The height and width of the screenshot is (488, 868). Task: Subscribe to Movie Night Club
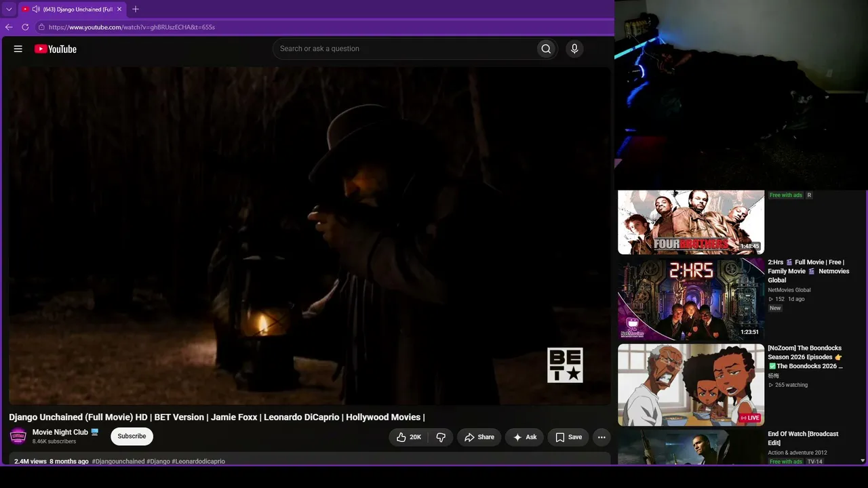[132, 436]
